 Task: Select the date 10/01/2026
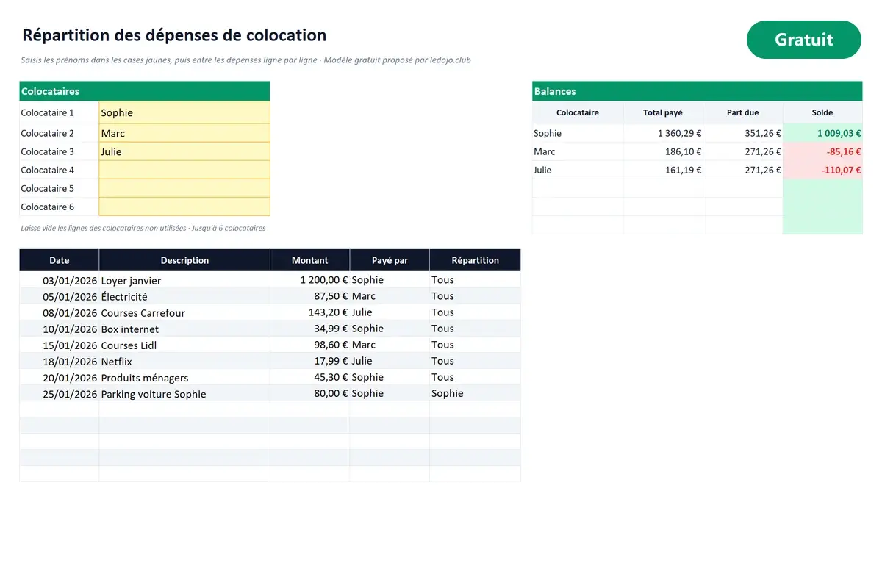coord(60,329)
